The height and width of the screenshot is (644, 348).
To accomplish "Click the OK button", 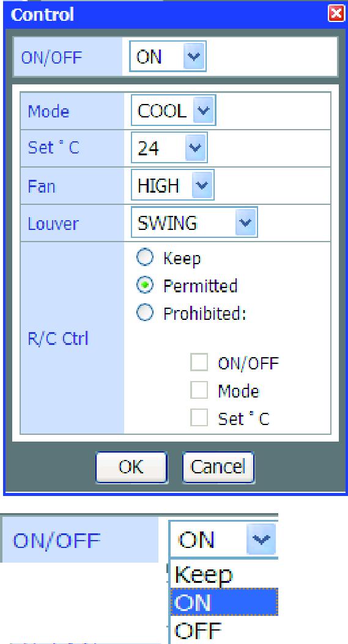I will [x=131, y=467].
